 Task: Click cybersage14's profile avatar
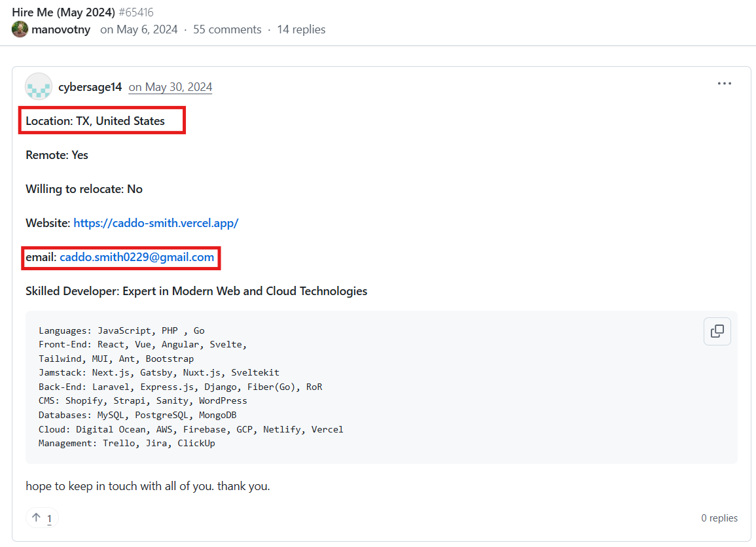point(39,86)
